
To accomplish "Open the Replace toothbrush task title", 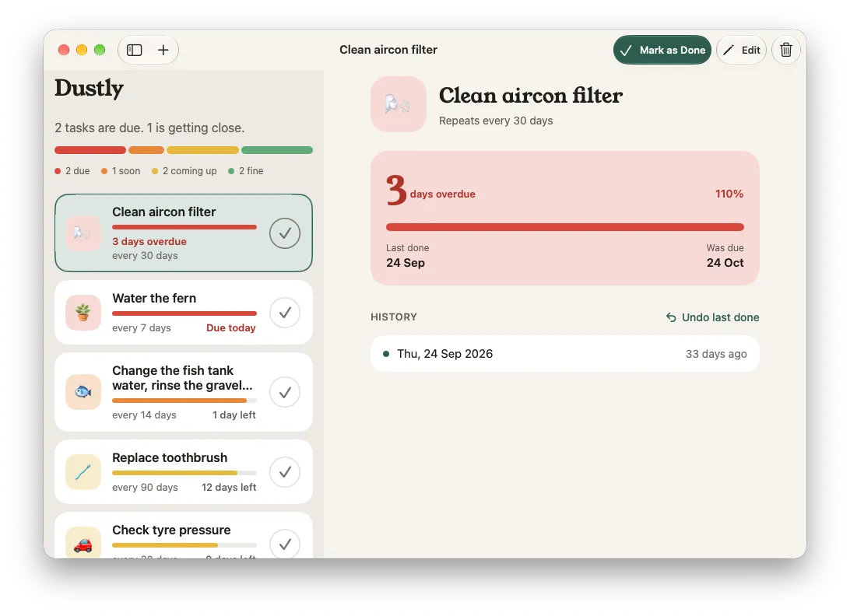I will tap(170, 458).
